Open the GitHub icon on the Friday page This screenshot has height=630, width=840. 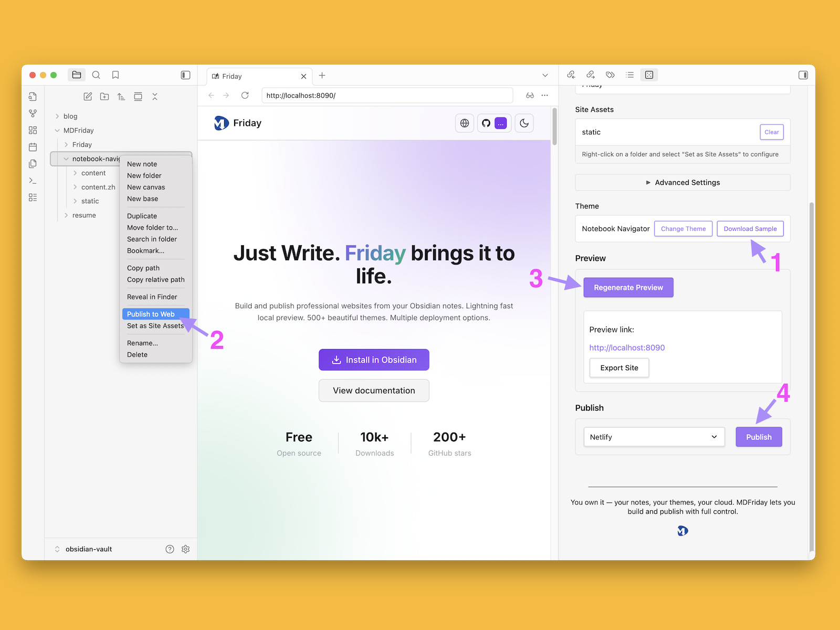click(x=486, y=123)
